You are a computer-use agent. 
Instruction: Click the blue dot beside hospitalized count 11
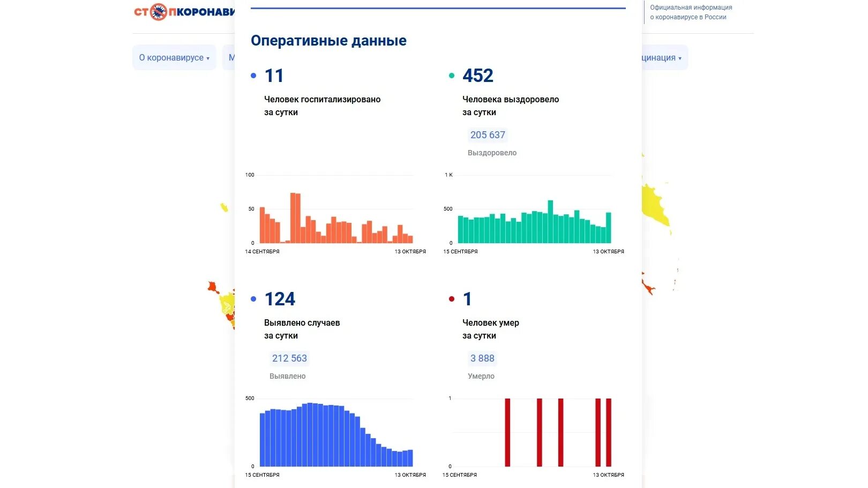point(253,75)
